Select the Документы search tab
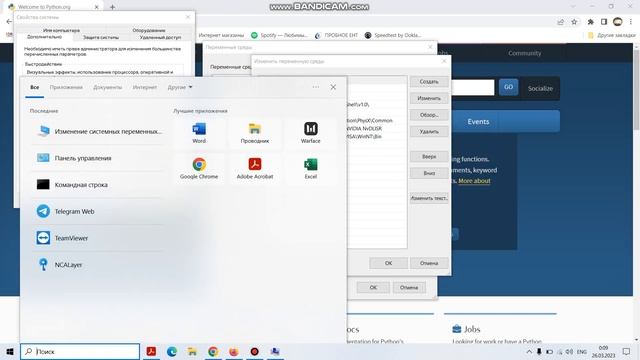 (x=108, y=87)
